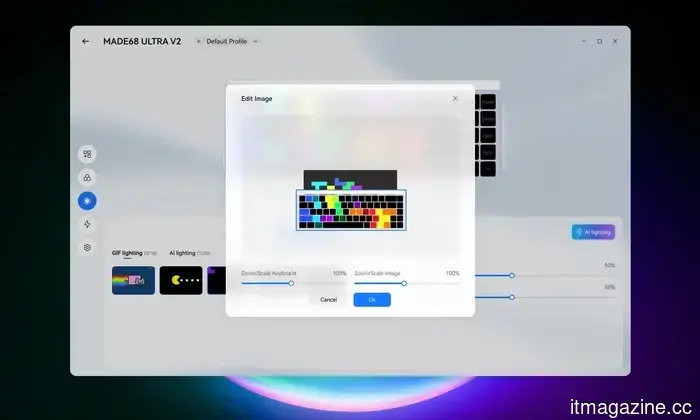The height and width of the screenshot is (420, 700).
Task: Click the Cancel button in Edit Image
Action: pyautogui.click(x=328, y=299)
